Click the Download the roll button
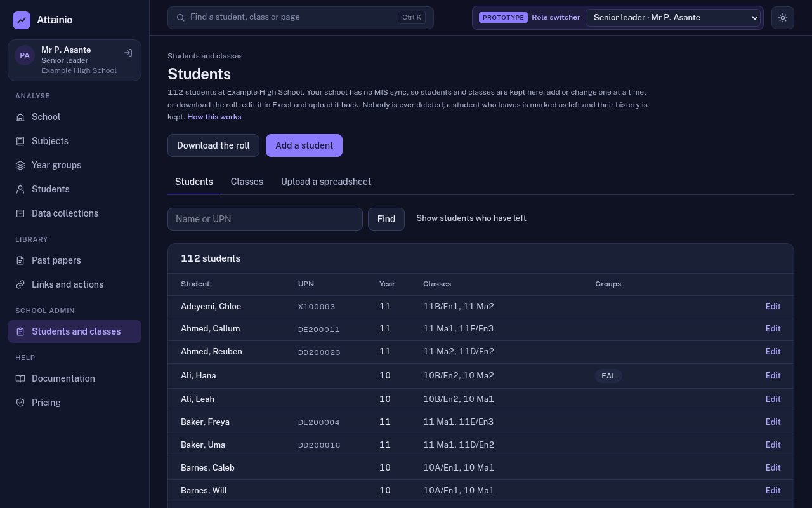The width and height of the screenshot is (812, 508). (213, 145)
